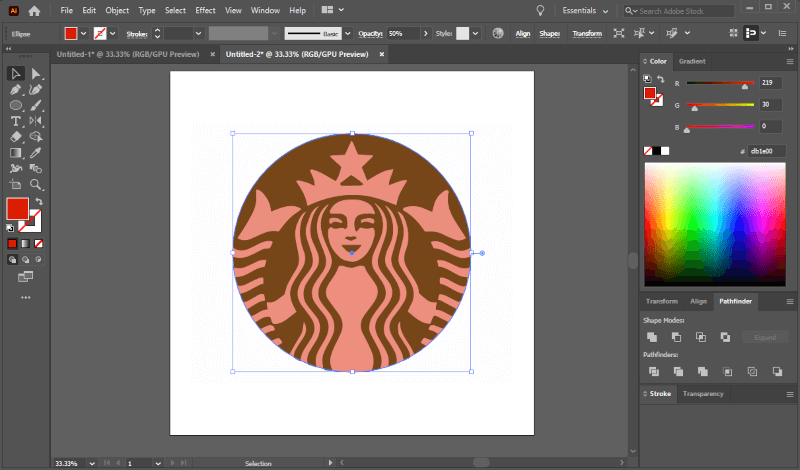Swap fill and stroke arrows in toolbar
The width and height of the screenshot is (800, 470).
pyautogui.click(x=39, y=202)
